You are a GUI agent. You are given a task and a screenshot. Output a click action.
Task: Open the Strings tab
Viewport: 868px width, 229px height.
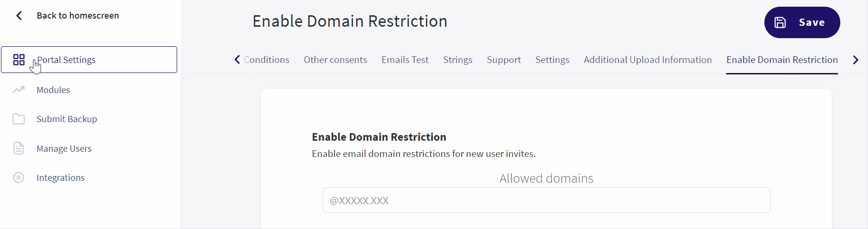(x=457, y=60)
